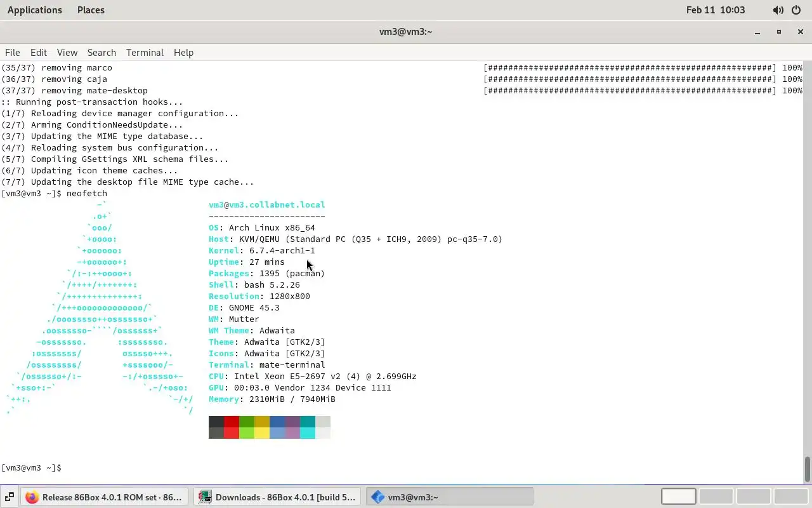Viewport: 812px width, 508px height.
Task: Switch to fourth workspace in pager
Action: [x=791, y=497]
